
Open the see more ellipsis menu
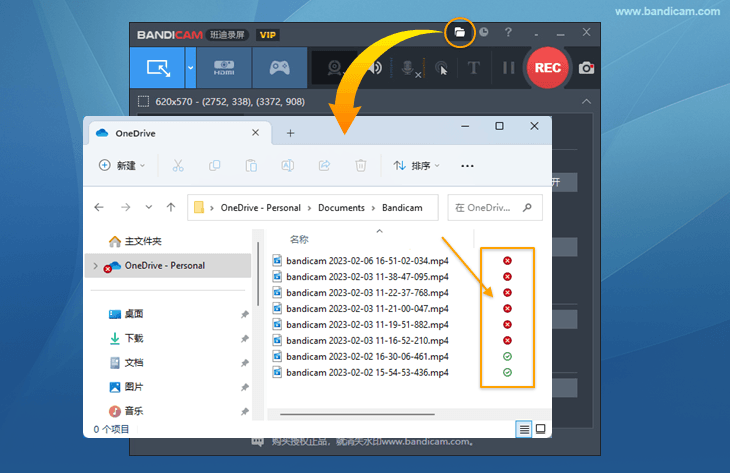(x=467, y=166)
